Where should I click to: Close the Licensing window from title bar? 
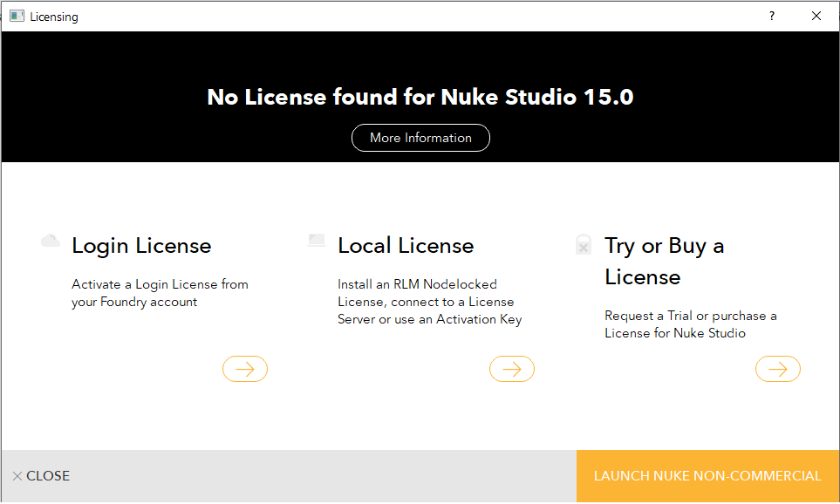click(816, 16)
